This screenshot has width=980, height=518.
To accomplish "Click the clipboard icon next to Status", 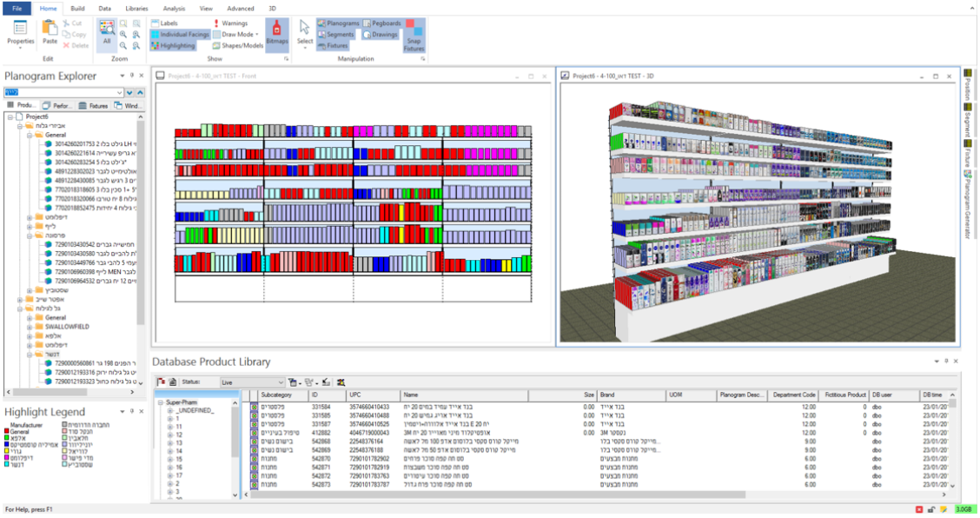I will click(x=173, y=382).
